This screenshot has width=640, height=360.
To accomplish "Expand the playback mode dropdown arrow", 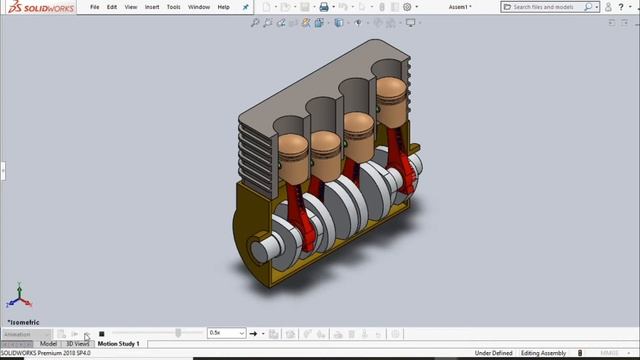I will coord(263,334).
